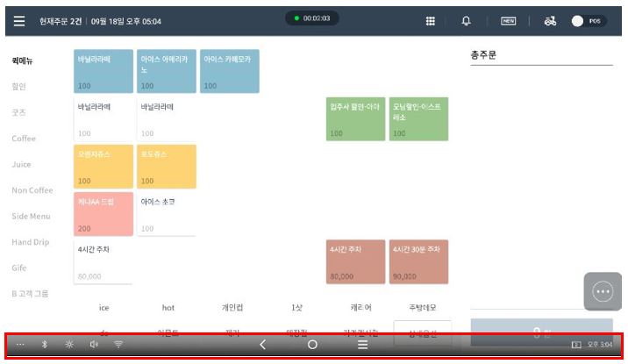Open the Hand Drip category
The height and width of the screenshot is (364, 628).
(31, 242)
